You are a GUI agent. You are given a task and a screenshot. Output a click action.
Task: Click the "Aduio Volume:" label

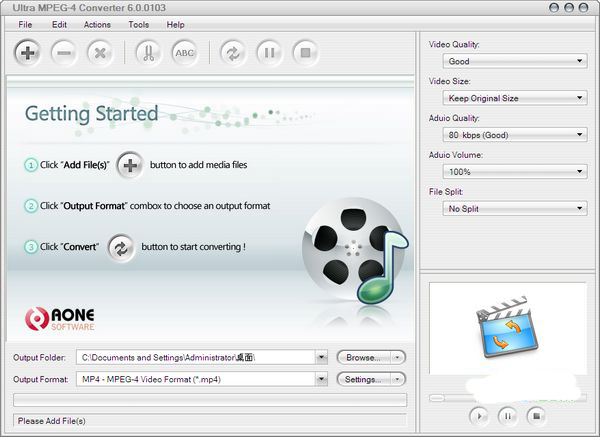click(x=456, y=155)
